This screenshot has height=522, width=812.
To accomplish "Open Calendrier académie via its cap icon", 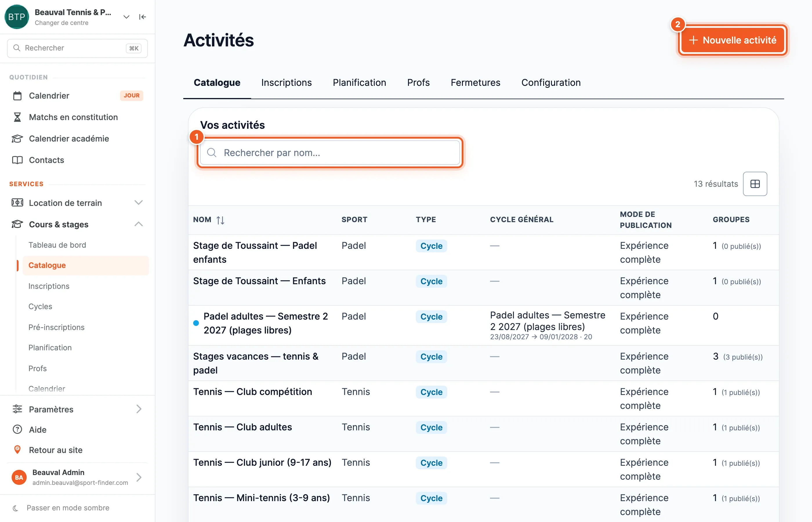I will 17,139.
